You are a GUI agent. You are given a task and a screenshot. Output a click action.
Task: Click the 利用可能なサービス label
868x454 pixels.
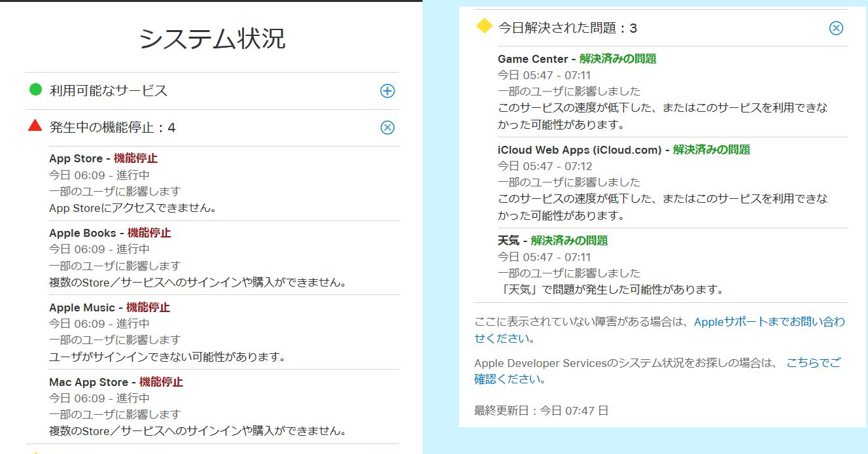click(109, 91)
